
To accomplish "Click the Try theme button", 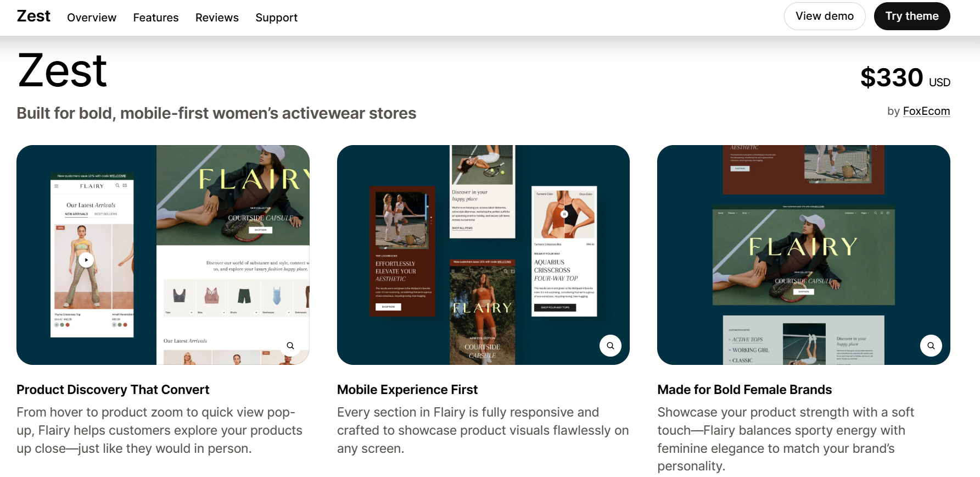I will 912,16.
